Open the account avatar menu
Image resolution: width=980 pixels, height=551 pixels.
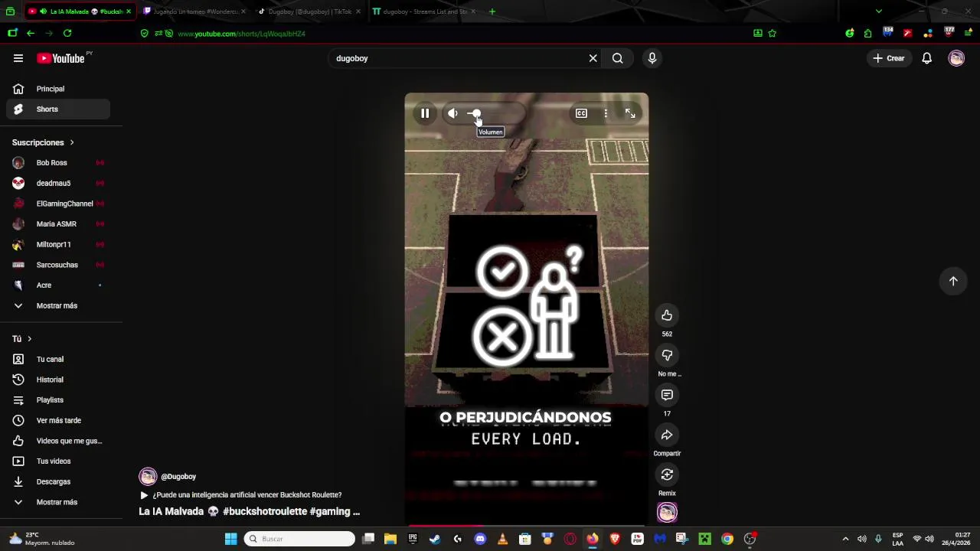956,58
